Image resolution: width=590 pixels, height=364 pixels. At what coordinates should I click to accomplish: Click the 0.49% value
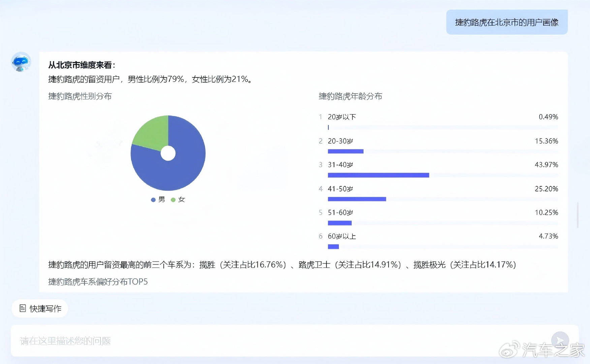[x=548, y=117]
